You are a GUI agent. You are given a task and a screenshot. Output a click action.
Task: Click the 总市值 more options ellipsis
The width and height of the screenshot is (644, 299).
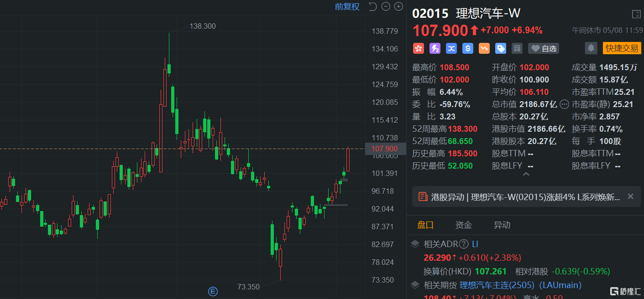564,104
